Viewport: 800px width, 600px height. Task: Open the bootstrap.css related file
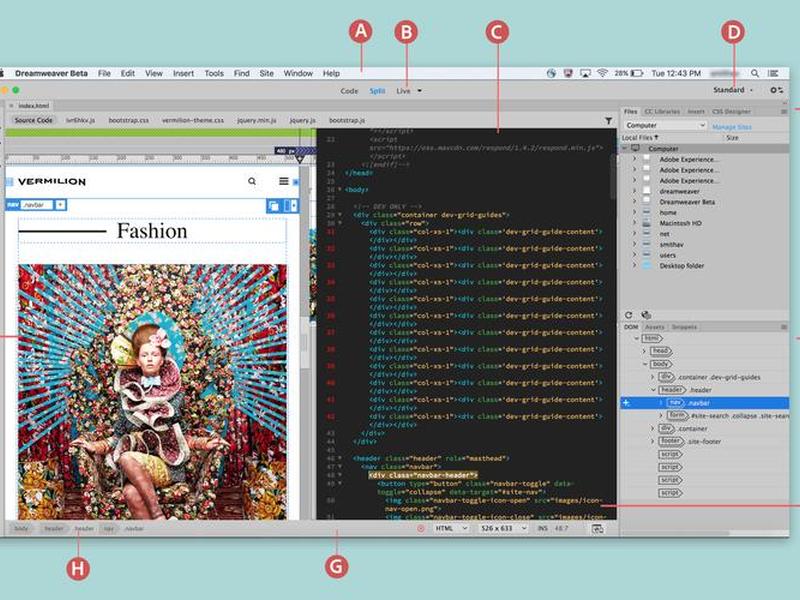pos(129,120)
